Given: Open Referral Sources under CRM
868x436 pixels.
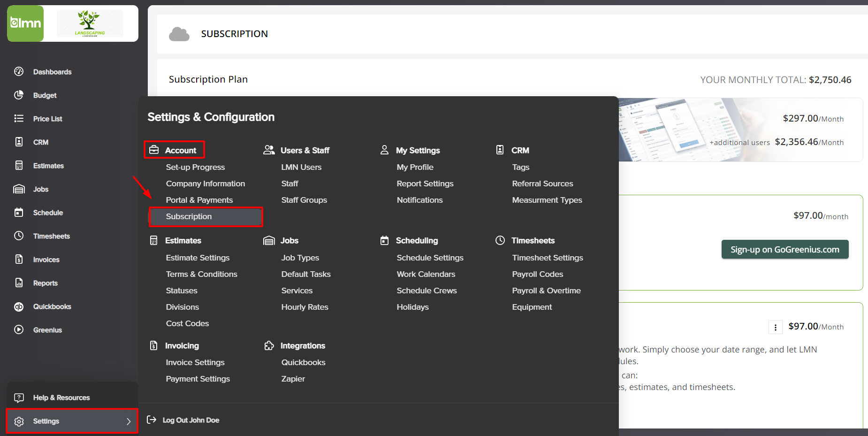Looking at the screenshot, I should pyautogui.click(x=542, y=184).
